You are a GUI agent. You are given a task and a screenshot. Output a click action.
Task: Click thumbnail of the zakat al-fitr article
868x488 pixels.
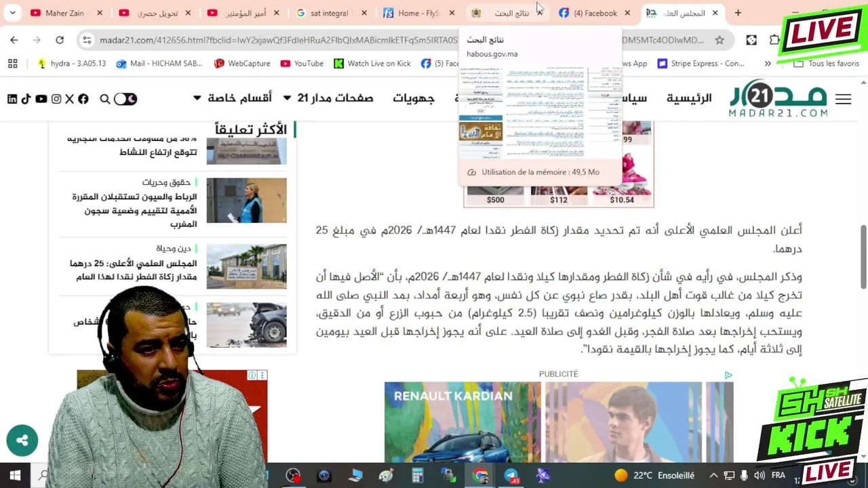246,266
